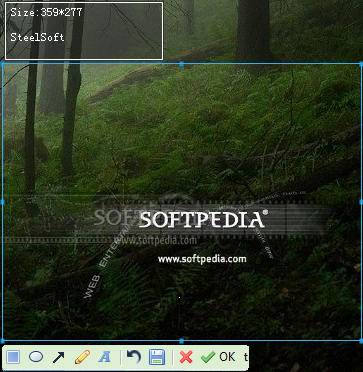Activate the text annotation tool
The height and width of the screenshot is (372, 363).
click(105, 357)
